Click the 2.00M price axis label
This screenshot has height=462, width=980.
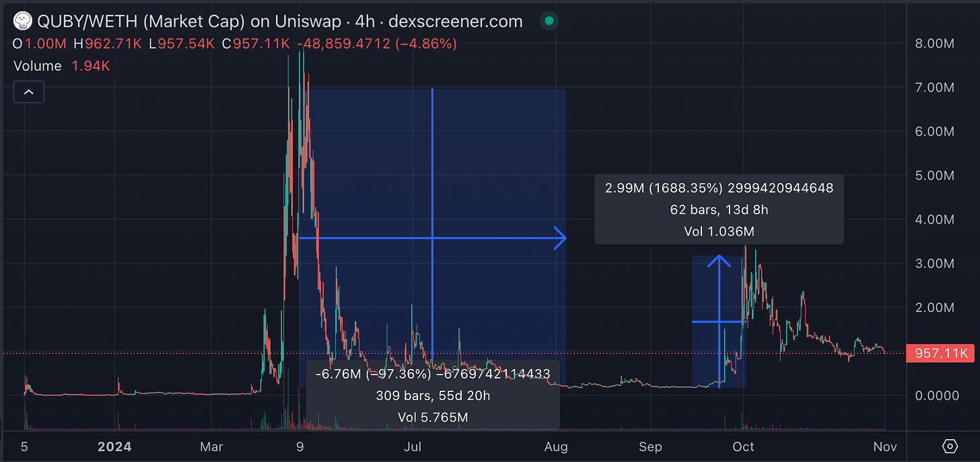tap(934, 308)
